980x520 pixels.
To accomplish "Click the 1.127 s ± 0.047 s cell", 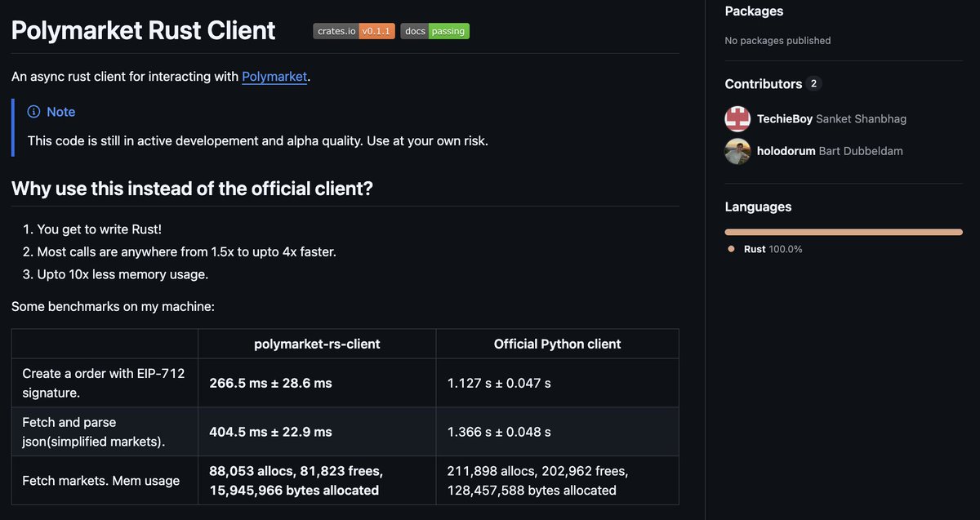I will pyautogui.click(x=557, y=383).
